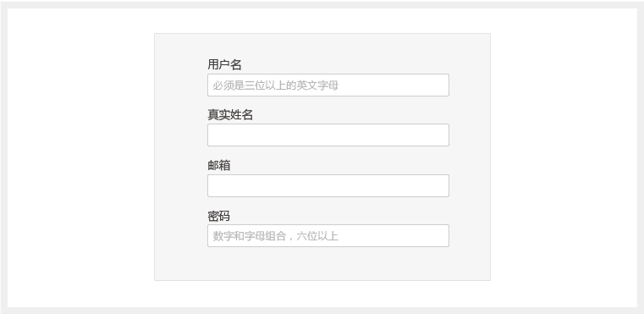Select the 邮箱 input field
The width and height of the screenshot is (644, 314).
[328, 185]
